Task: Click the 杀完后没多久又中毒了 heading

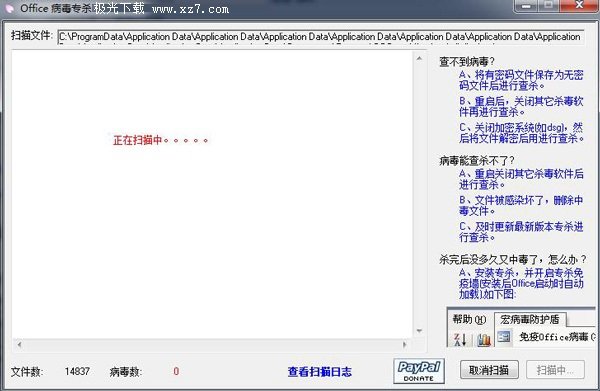Action: click(512, 260)
